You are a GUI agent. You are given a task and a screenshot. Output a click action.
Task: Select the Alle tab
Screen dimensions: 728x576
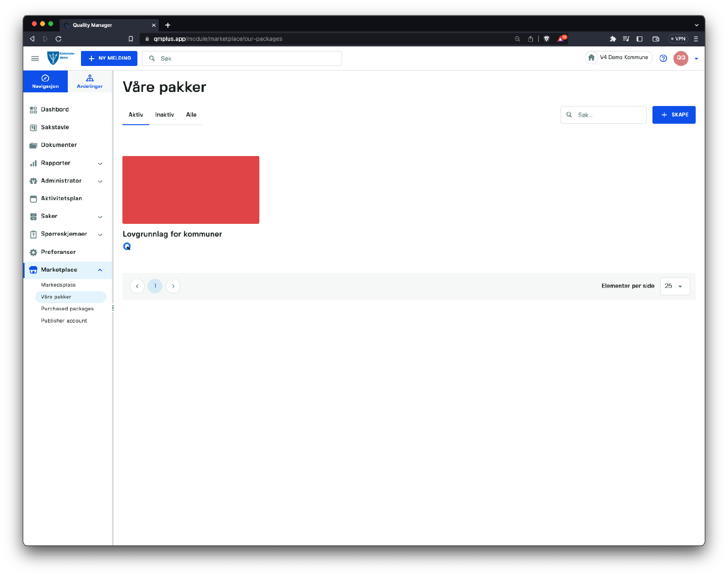(x=191, y=115)
